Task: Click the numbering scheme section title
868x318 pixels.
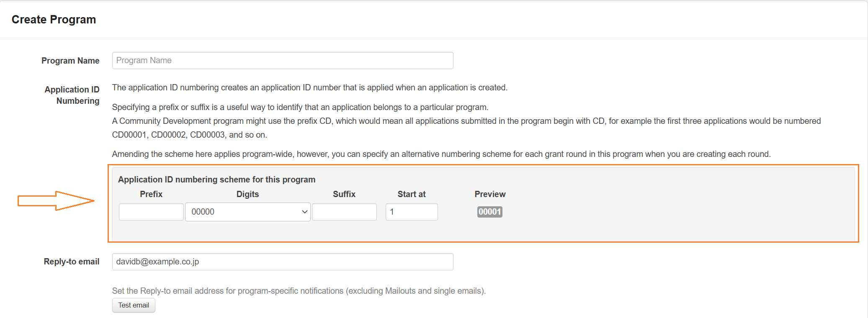Action: point(216,180)
